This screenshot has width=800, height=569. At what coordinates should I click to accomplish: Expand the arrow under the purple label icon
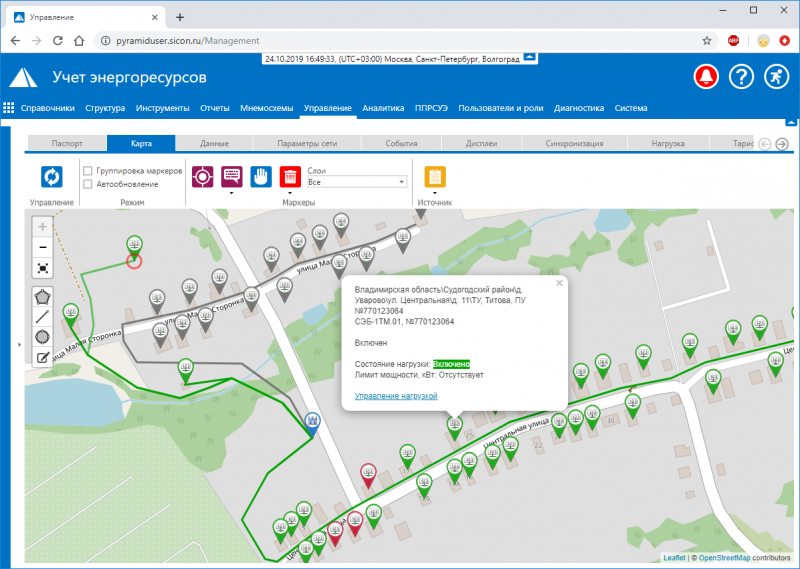coord(231,192)
